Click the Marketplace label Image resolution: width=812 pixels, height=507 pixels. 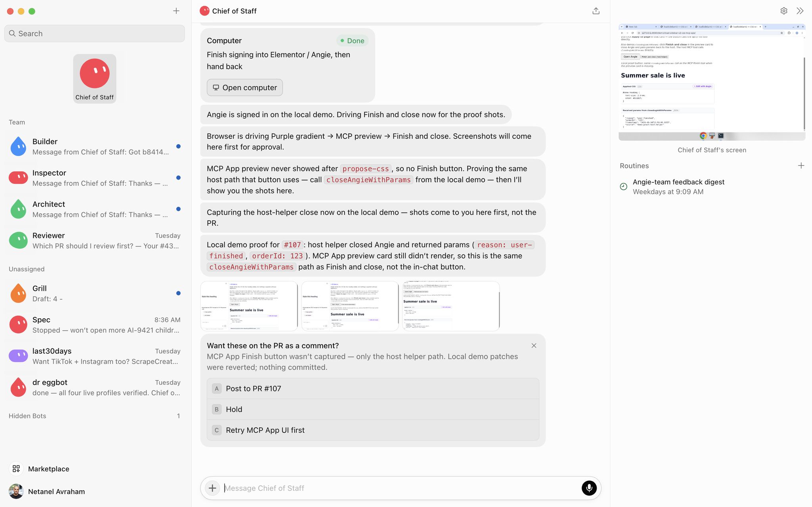click(49, 469)
